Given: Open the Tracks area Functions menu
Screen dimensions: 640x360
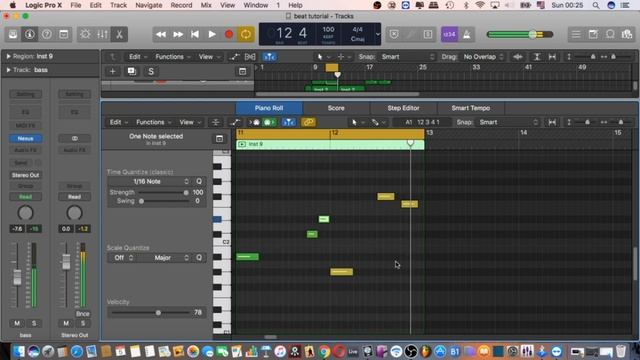Looking at the screenshot, I should (172, 57).
